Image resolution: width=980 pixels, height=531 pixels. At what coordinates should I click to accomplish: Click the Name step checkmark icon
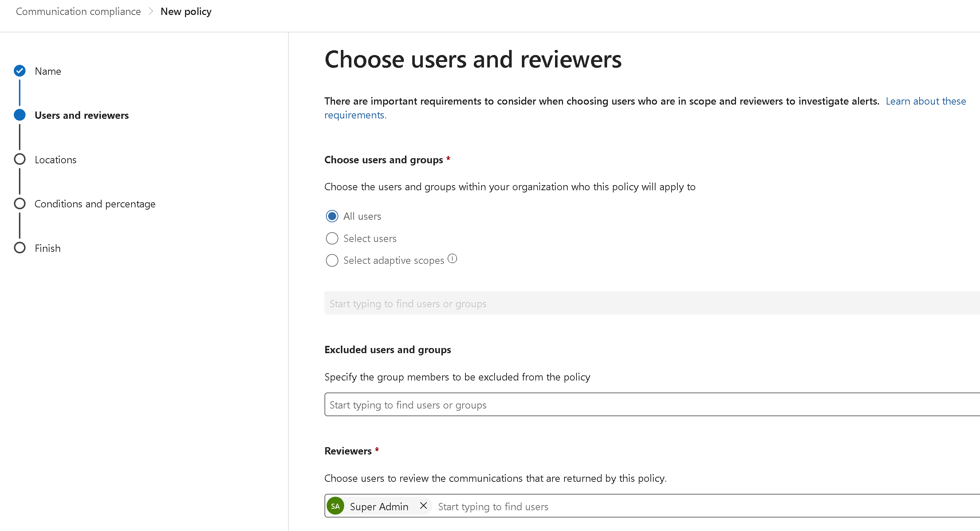19,71
